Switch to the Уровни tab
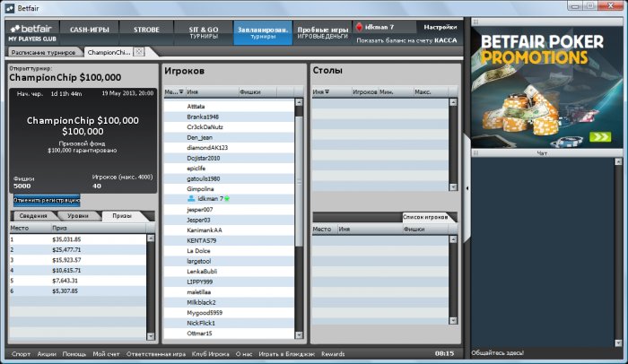 point(78,215)
